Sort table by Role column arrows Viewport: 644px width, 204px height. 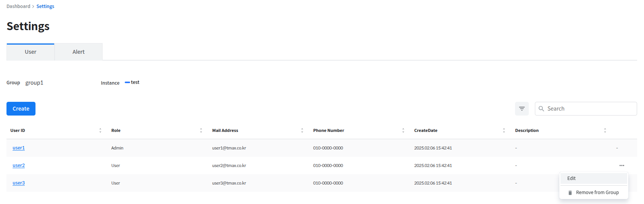coord(201,130)
